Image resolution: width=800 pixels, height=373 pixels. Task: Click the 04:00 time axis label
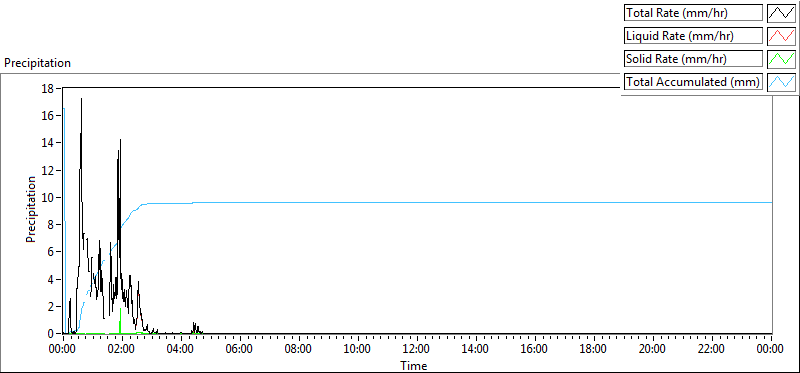click(180, 349)
